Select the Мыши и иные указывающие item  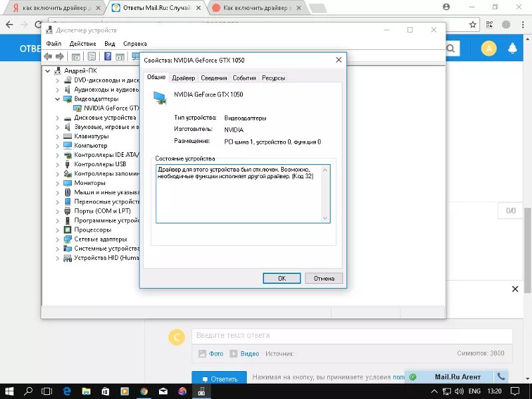point(106,192)
